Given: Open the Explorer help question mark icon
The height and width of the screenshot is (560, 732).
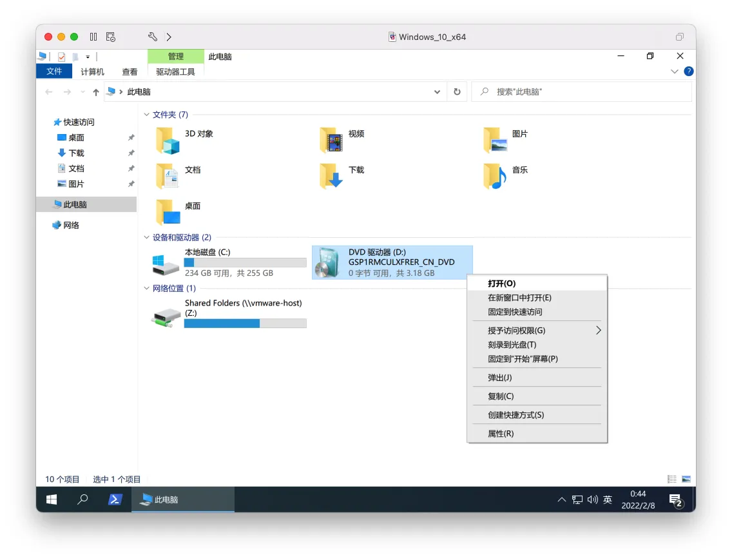Looking at the screenshot, I should [x=689, y=72].
